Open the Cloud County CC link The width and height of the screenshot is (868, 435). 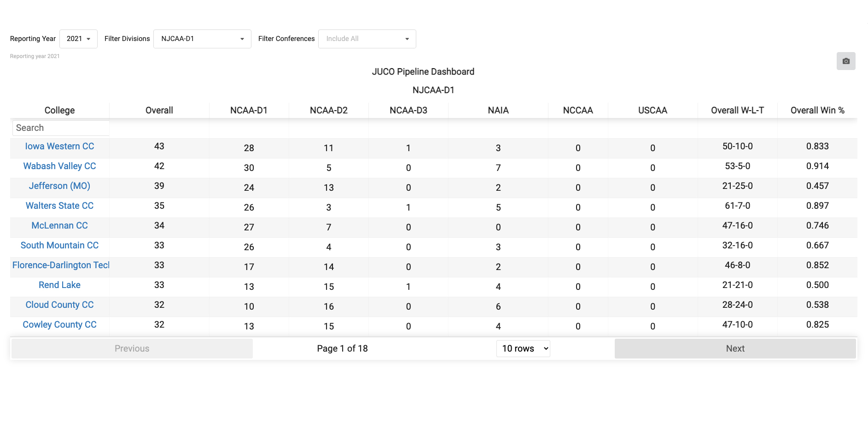(x=59, y=305)
